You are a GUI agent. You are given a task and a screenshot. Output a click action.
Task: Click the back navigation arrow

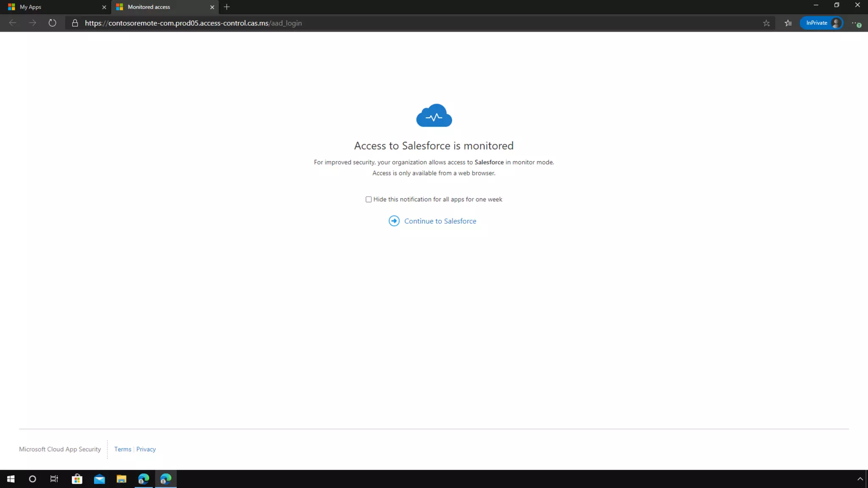coord(13,23)
